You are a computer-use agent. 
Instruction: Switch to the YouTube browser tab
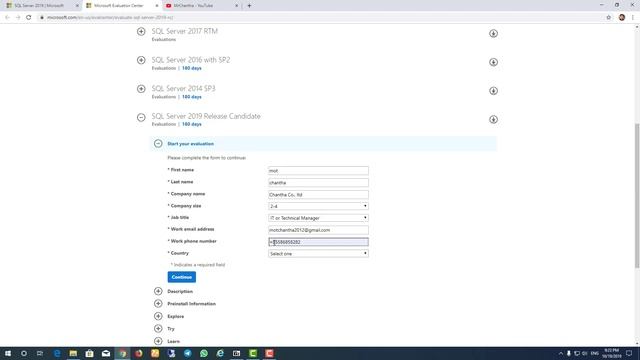(x=200, y=6)
